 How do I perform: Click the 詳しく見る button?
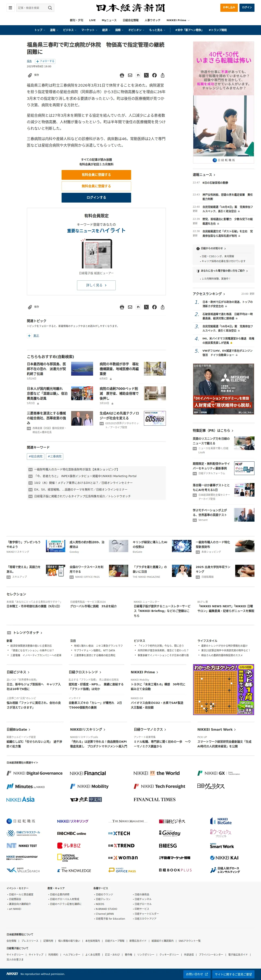point(96,285)
